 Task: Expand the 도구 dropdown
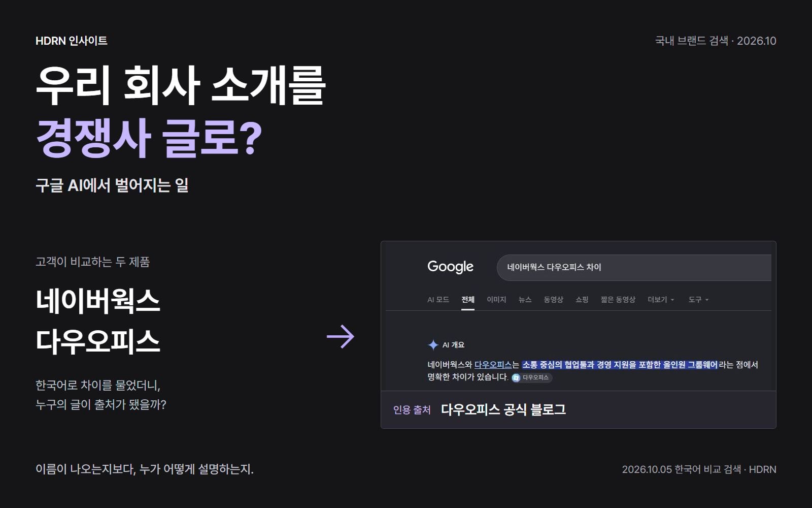coord(698,300)
